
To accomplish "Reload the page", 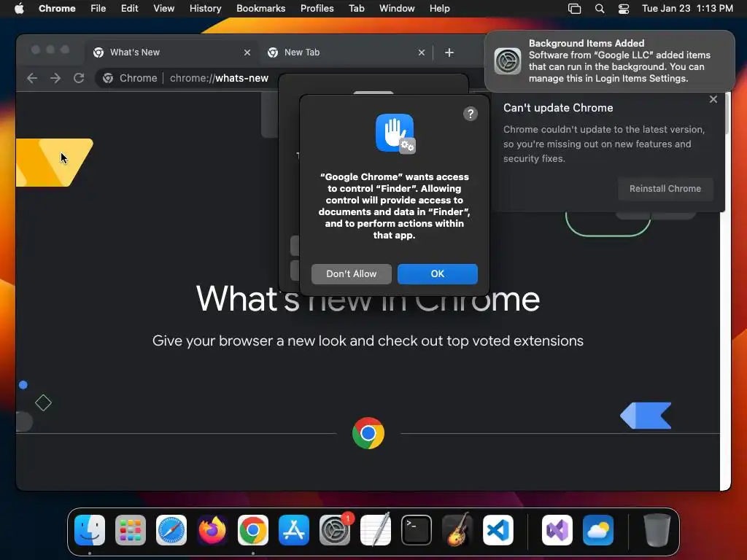I will [x=79, y=78].
